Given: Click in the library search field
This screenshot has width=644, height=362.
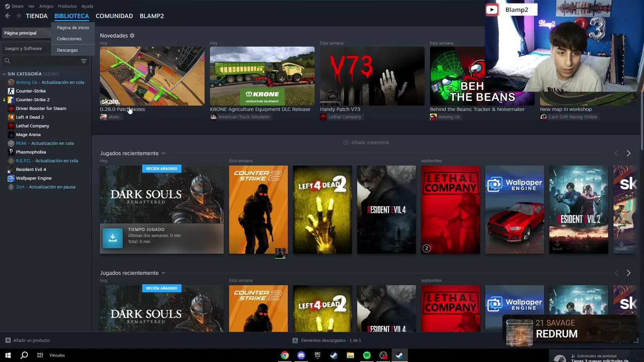Looking at the screenshot, I should click(44, 61).
